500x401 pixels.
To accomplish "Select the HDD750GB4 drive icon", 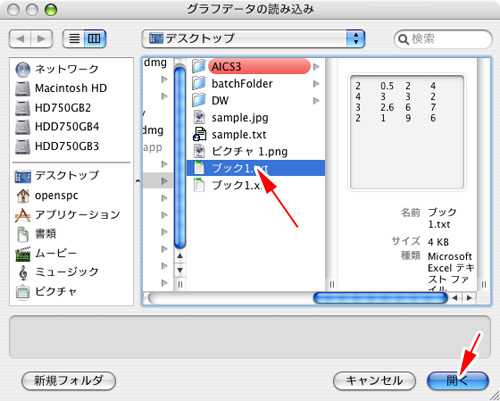I will (x=23, y=127).
